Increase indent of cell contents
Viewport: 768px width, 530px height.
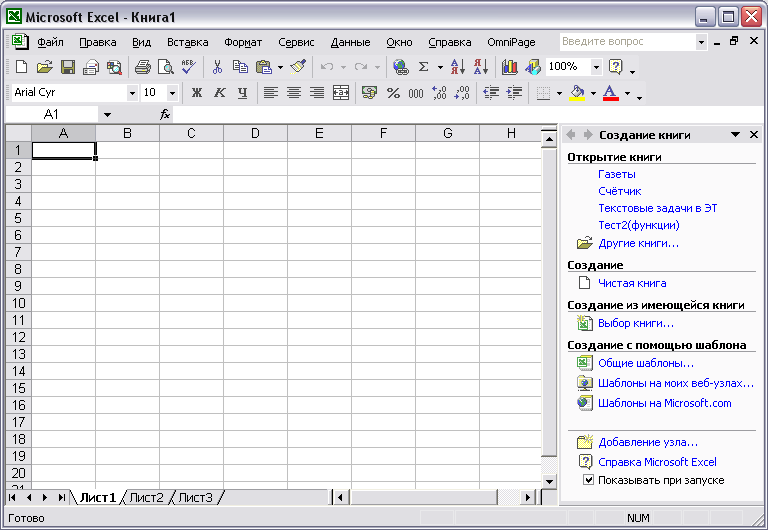click(x=514, y=92)
